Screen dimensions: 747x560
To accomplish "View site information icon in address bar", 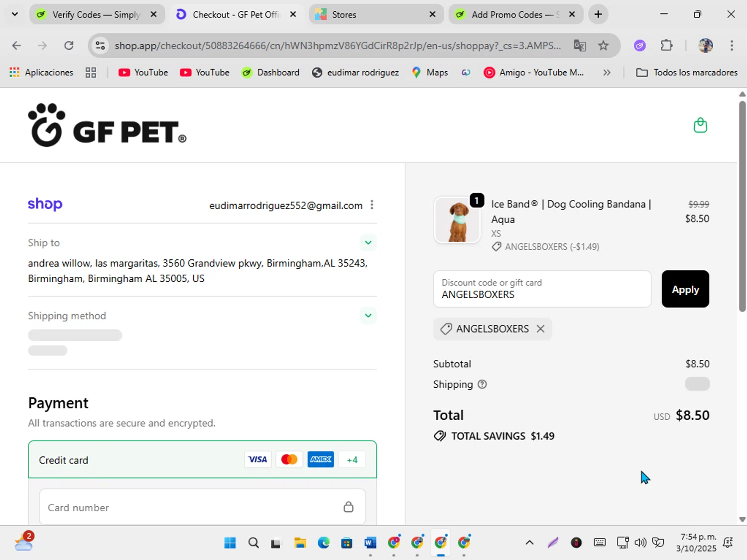I will 100,46.
